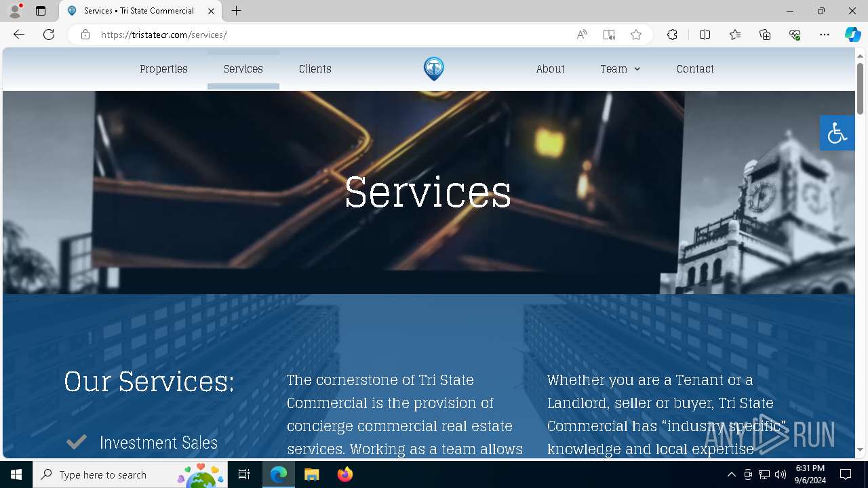Screen dimensions: 868x488
Task: Open Collections icon
Action: 765,35
